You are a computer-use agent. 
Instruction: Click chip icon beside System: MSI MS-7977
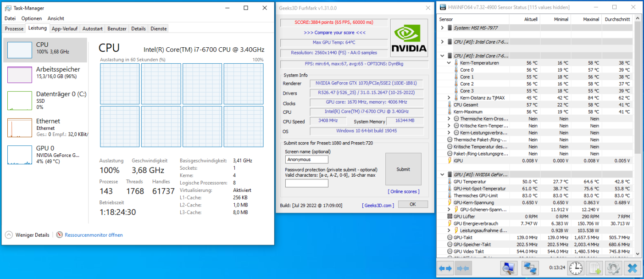(x=450, y=28)
